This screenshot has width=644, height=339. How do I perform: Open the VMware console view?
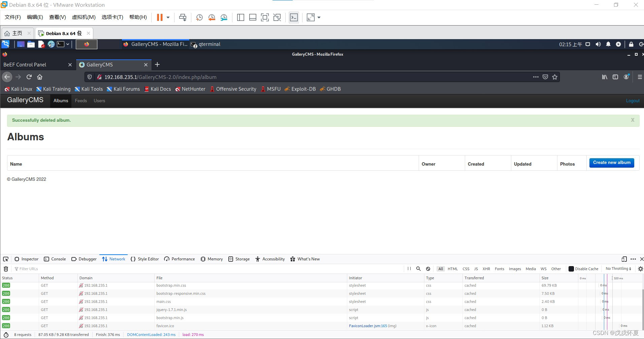294,17
